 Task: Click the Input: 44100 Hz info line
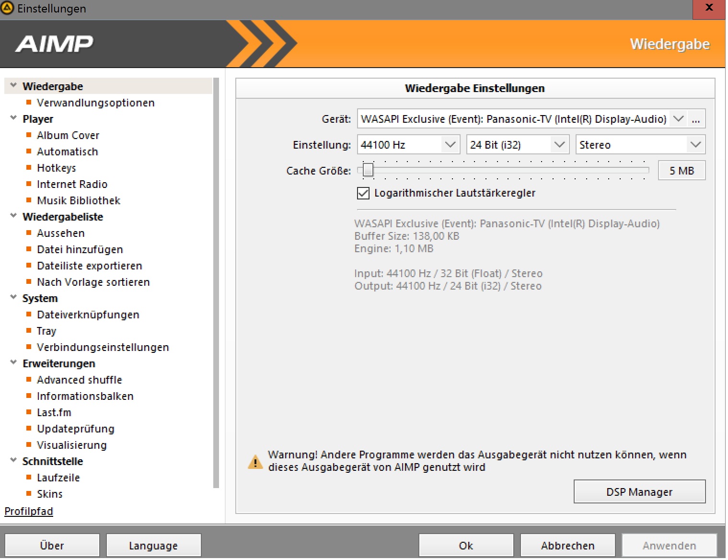[x=449, y=274]
